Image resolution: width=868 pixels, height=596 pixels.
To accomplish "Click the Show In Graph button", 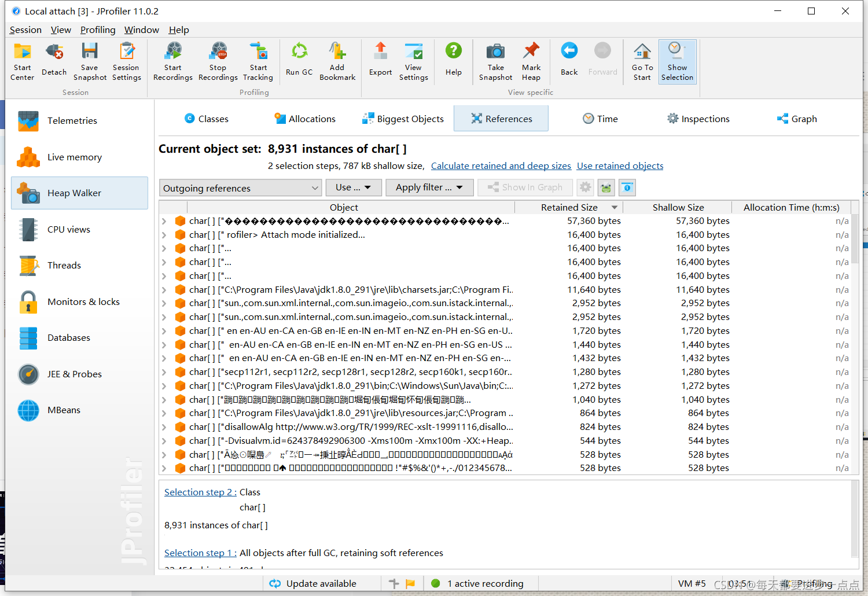I will click(x=525, y=187).
